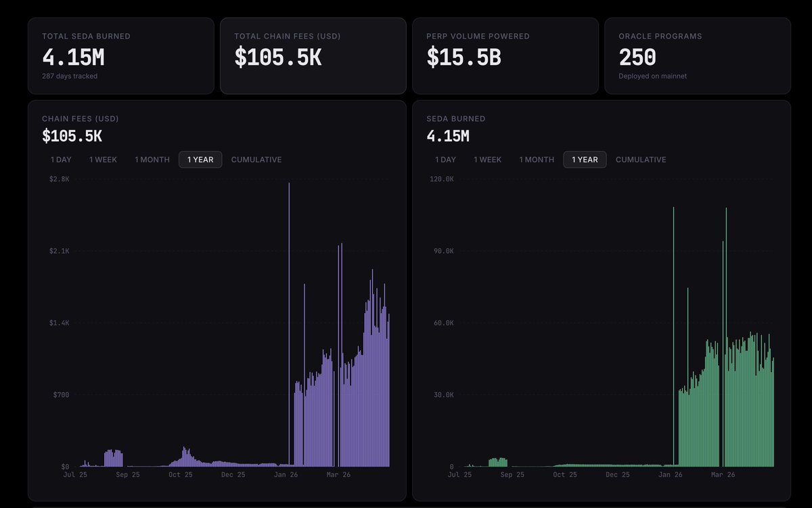Screen dimensions: 812x508
Task: Click the Total Chain Fees $105.5K card value
Action: (278, 57)
